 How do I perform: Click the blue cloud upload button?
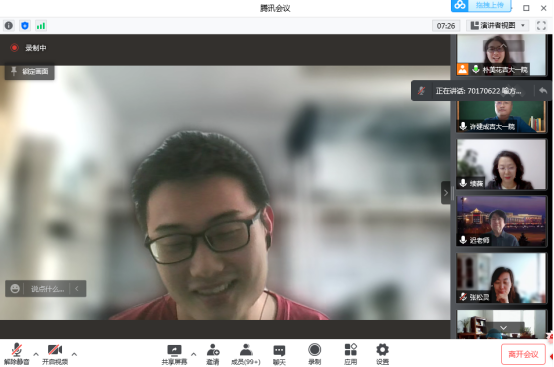(x=481, y=5)
